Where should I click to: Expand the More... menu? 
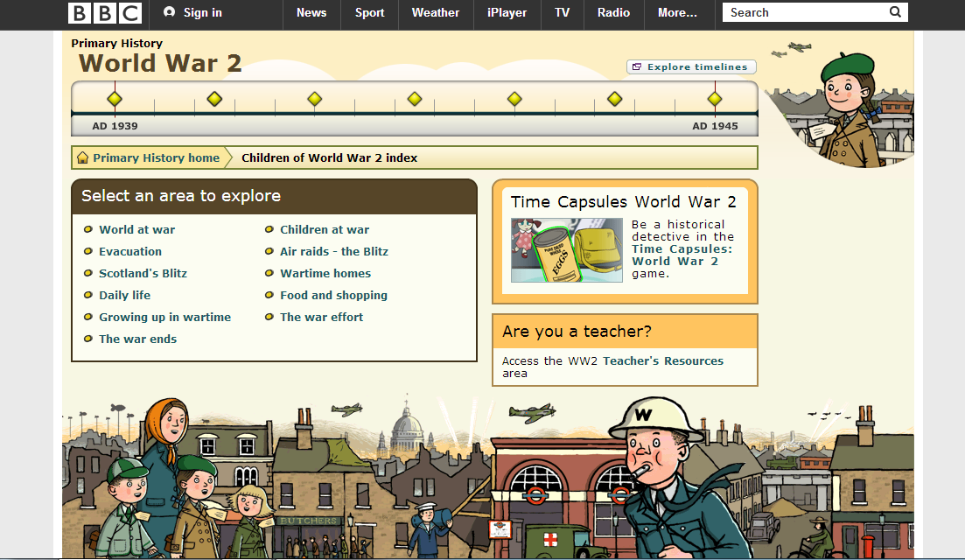(x=677, y=13)
